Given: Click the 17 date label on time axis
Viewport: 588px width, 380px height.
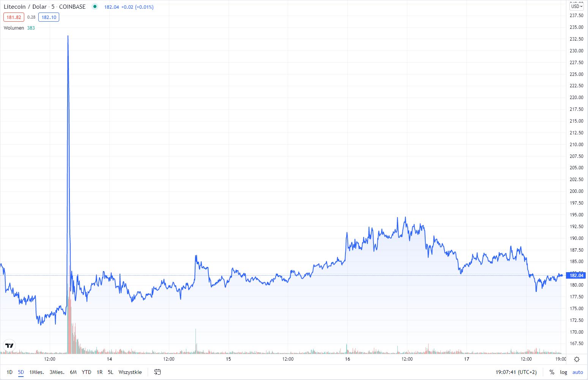Looking at the screenshot, I should pos(467,359).
